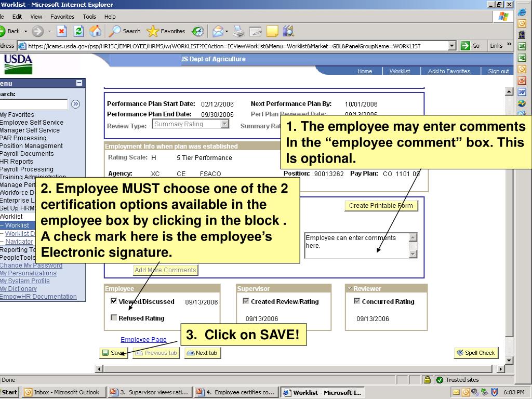Click the USDA logo
The height and width of the screenshot is (399, 532).
[x=18, y=64]
